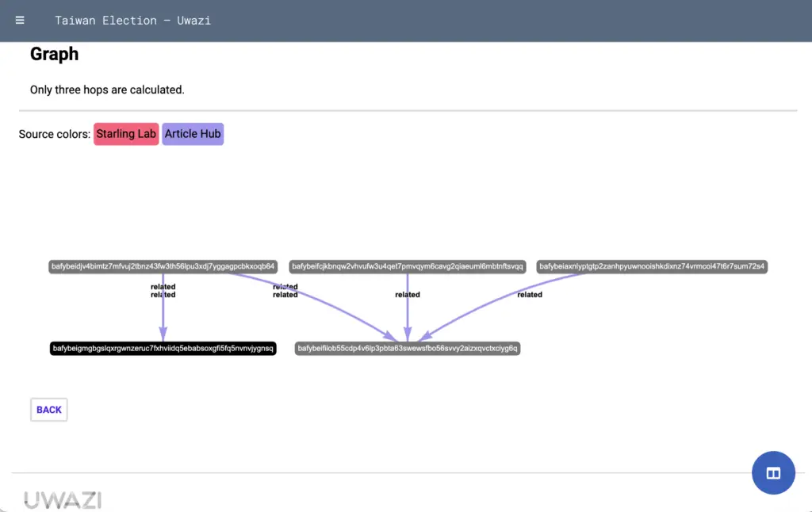Select graph node starting with bafybeifilob55cdp4
Image resolution: width=812 pixels, height=512 pixels.
click(x=408, y=349)
